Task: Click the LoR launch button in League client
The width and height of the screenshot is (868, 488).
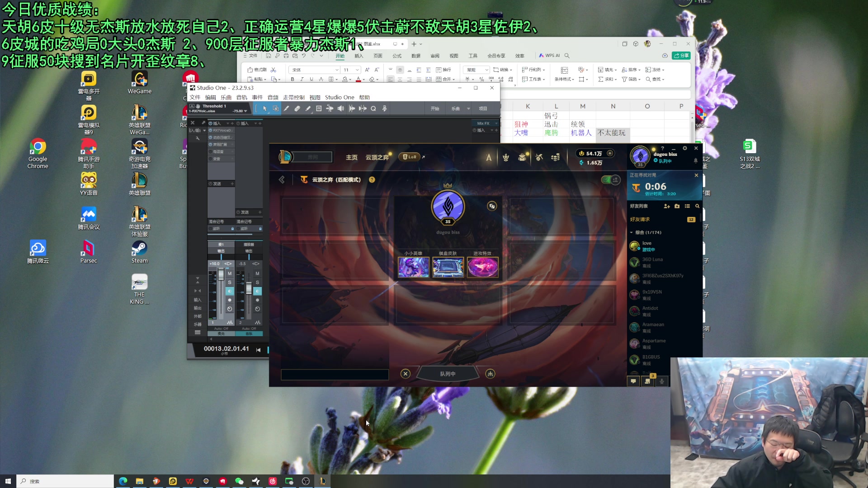Action: coord(410,157)
